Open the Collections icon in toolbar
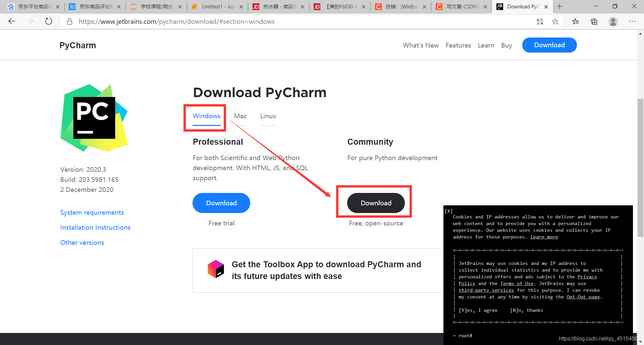This screenshot has width=644, height=345. (x=594, y=21)
